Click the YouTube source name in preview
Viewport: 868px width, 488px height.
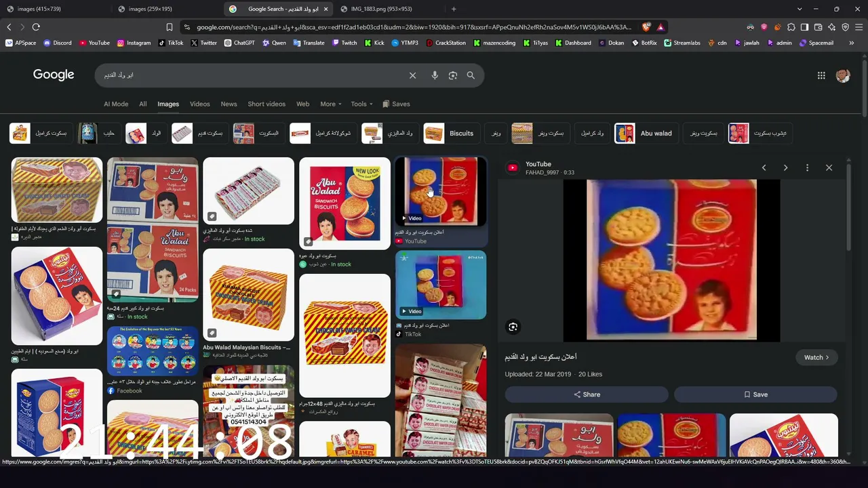[538, 164]
